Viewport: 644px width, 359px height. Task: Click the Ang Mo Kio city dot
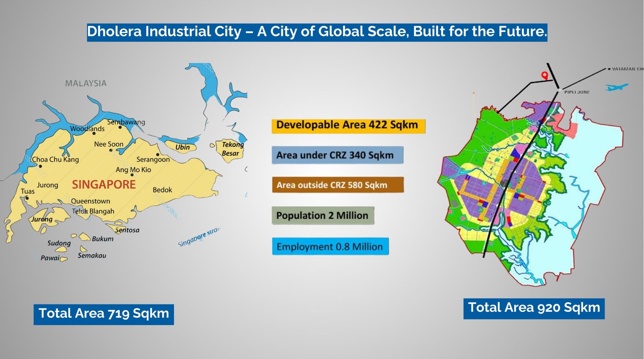(x=132, y=175)
